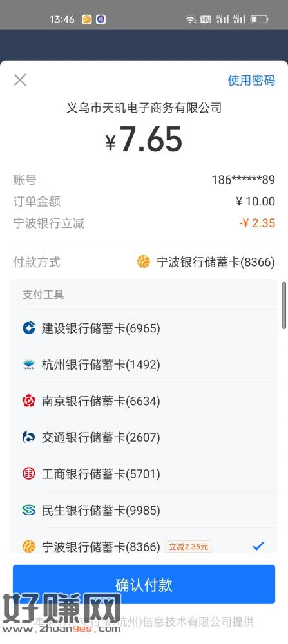
Task: Click the payment list scrollbar
Action: (x=284, y=305)
